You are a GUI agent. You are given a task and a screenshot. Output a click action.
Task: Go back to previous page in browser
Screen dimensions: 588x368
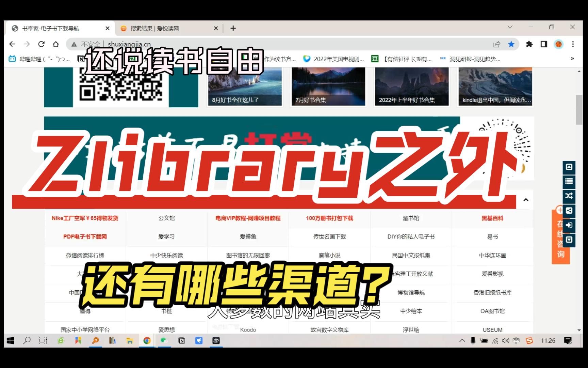(x=12, y=44)
